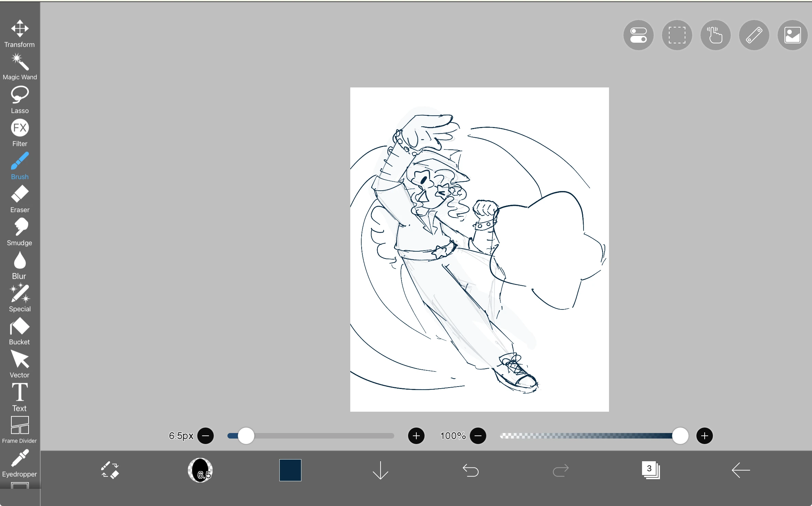This screenshot has height=506, width=812.
Task: Open the ruler tool in the top bar
Action: pyautogui.click(x=754, y=35)
